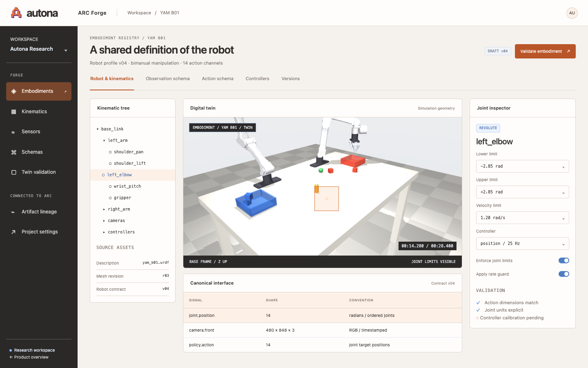
Task: Toggle Enforce joint limits switch
Action: pyautogui.click(x=564, y=260)
